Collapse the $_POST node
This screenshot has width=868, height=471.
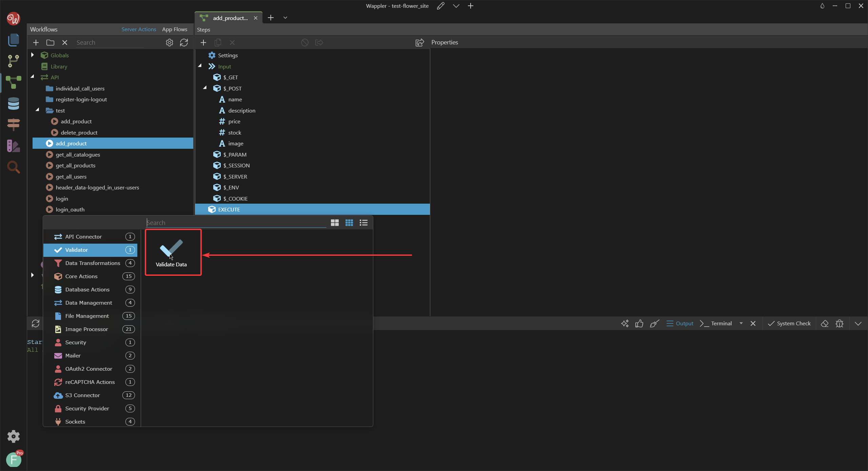[x=205, y=88]
